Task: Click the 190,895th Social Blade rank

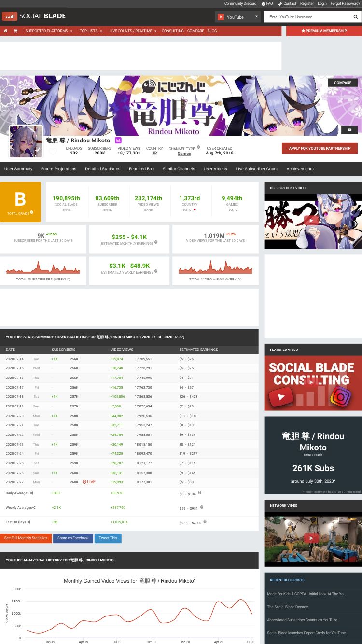Action: pyautogui.click(x=66, y=198)
